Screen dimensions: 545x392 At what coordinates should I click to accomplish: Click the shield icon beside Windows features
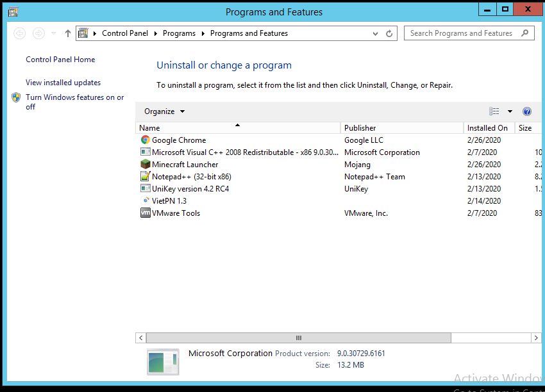pyautogui.click(x=16, y=97)
